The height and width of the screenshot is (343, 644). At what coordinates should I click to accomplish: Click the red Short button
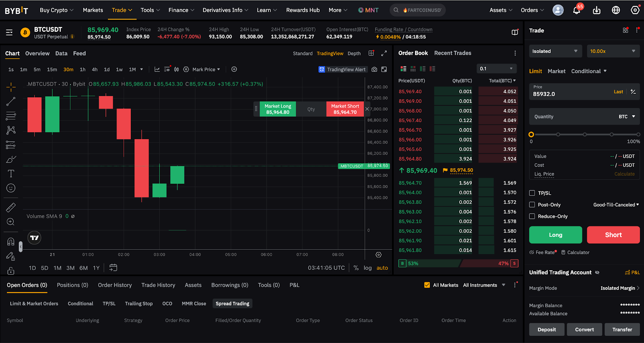pyautogui.click(x=613, y=235)
